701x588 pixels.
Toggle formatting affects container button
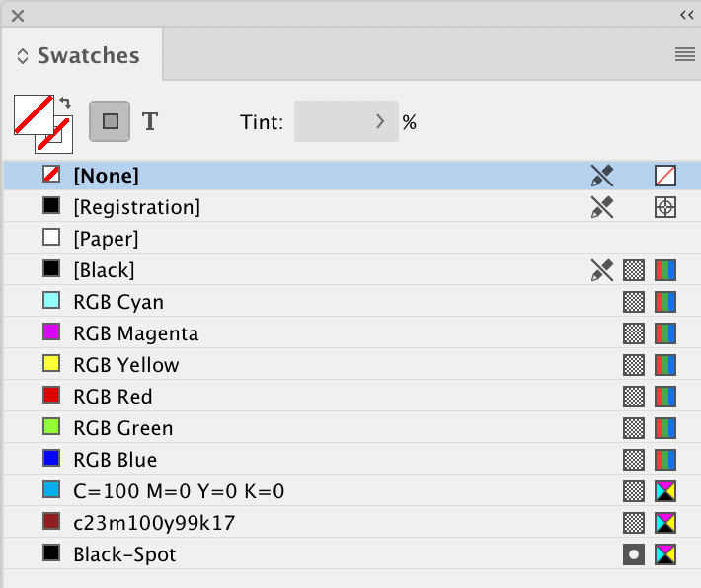(111, 122)
